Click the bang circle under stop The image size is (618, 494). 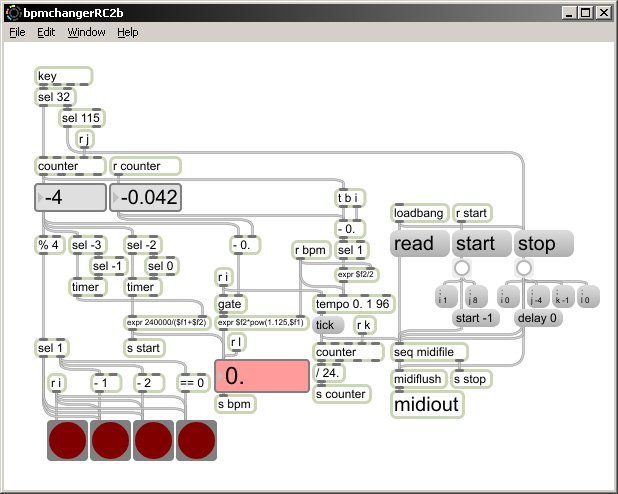point(523,268)
